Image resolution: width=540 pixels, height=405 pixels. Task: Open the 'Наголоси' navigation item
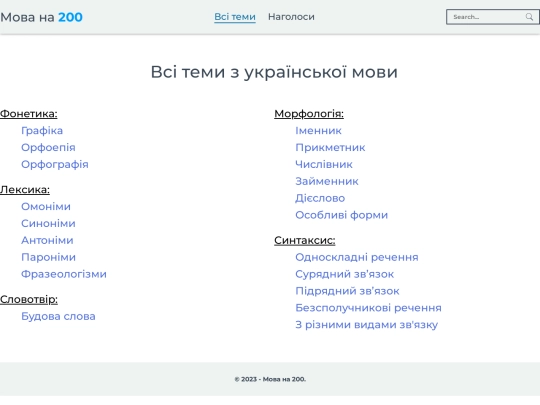[291, 17]
